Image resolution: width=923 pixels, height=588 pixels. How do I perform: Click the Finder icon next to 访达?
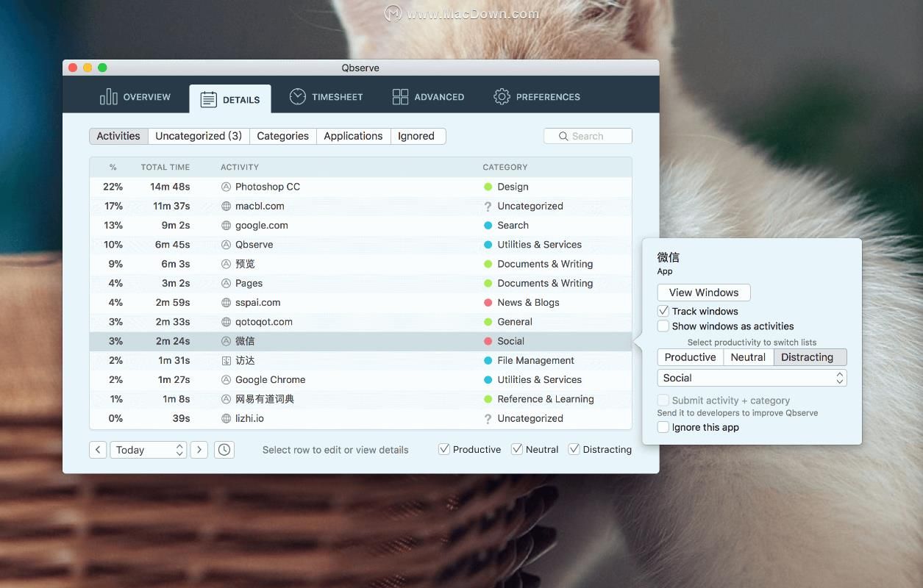[227, 360]
